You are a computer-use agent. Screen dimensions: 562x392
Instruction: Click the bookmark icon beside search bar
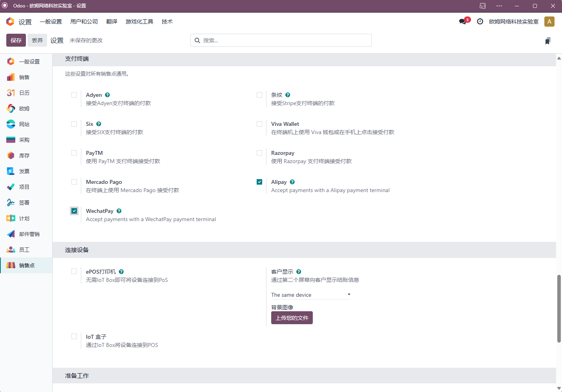coord(548,41)
